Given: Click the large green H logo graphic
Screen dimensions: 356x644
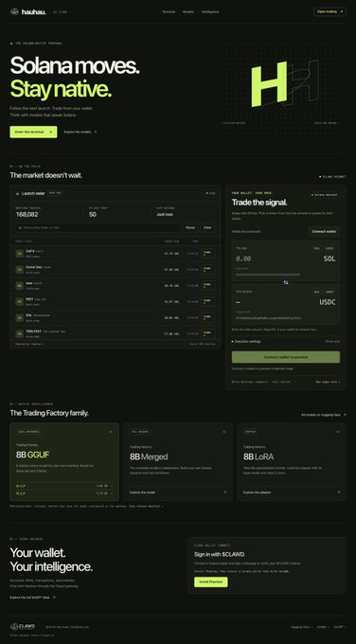Looking at the screenshot, I should click(269, 83).
